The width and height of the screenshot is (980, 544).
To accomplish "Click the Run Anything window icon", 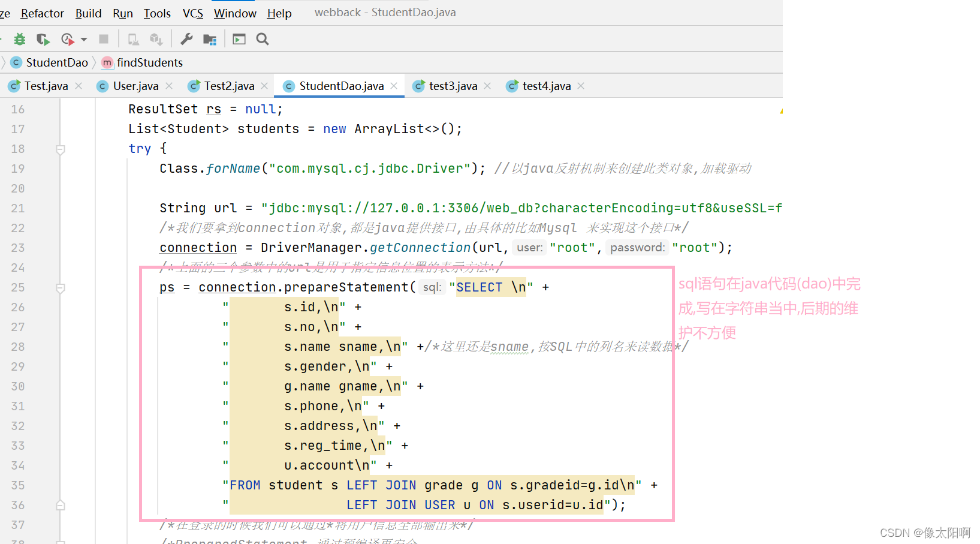I will (239, 39).
